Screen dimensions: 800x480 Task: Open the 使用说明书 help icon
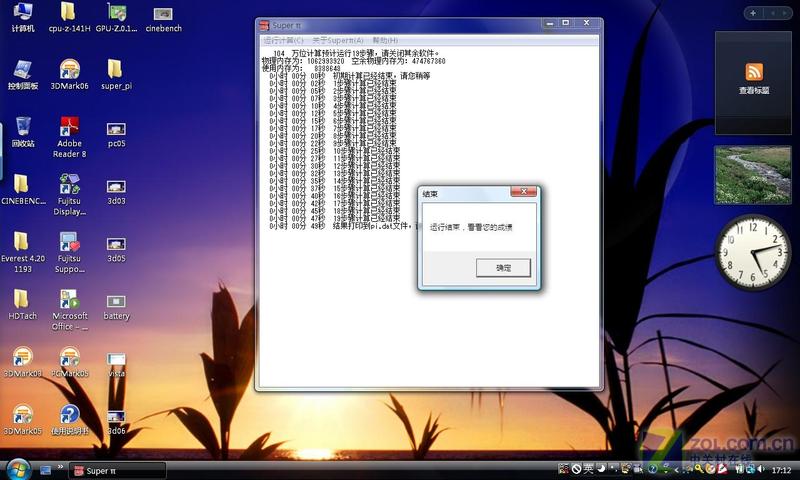tap(69, 420)
